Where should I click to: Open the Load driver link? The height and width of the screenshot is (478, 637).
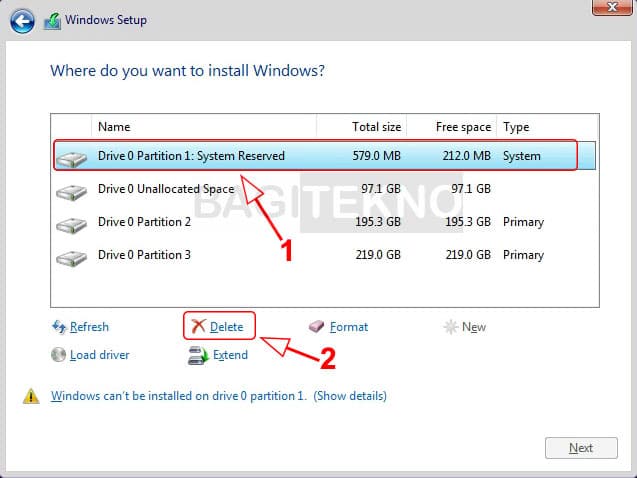100,355
